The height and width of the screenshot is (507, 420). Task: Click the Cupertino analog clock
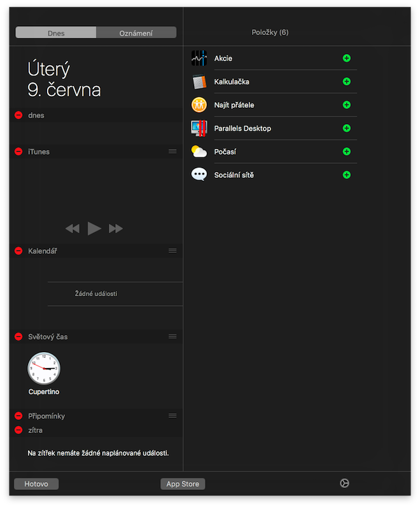(x=44, y=369)
